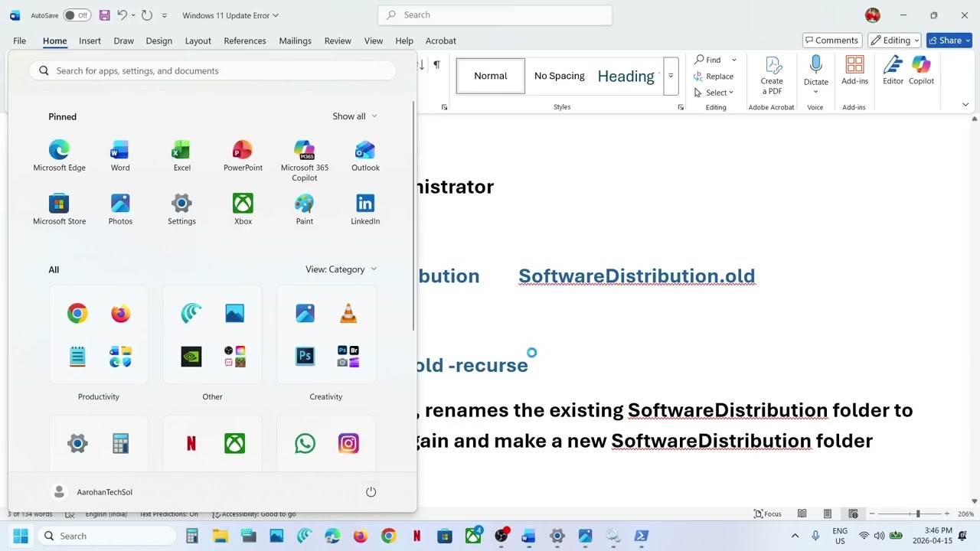Open Settings from the pinned apps
The height and width of the screenshot is (551, 980).
tap(181, 210)
